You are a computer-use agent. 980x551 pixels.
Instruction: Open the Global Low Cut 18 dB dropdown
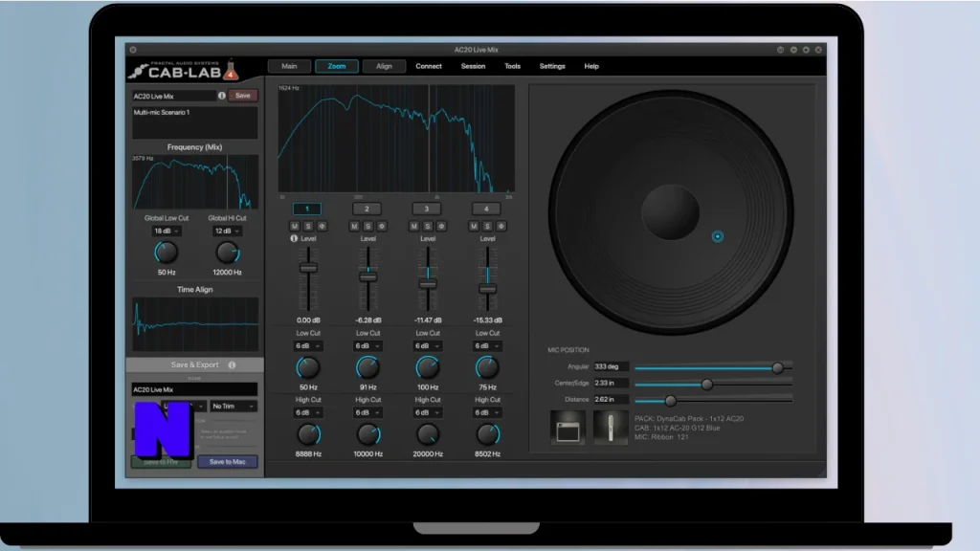(x=167, y=231)
